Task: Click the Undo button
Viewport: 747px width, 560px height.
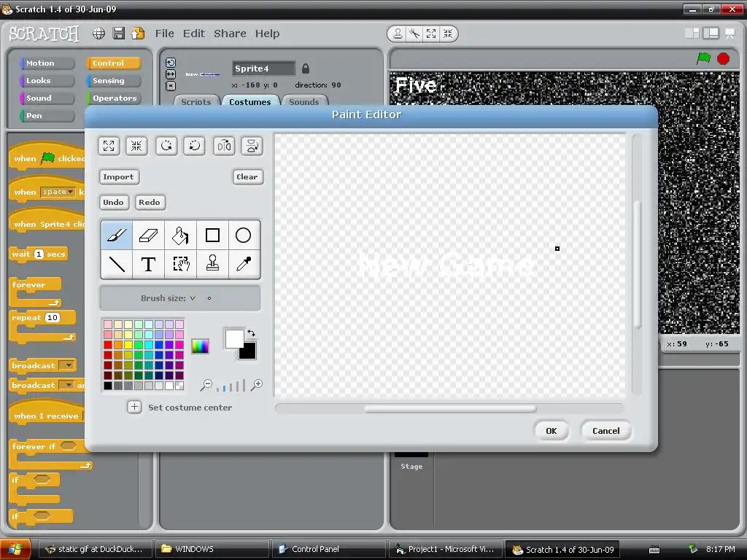Action: [x=113, y=202]
